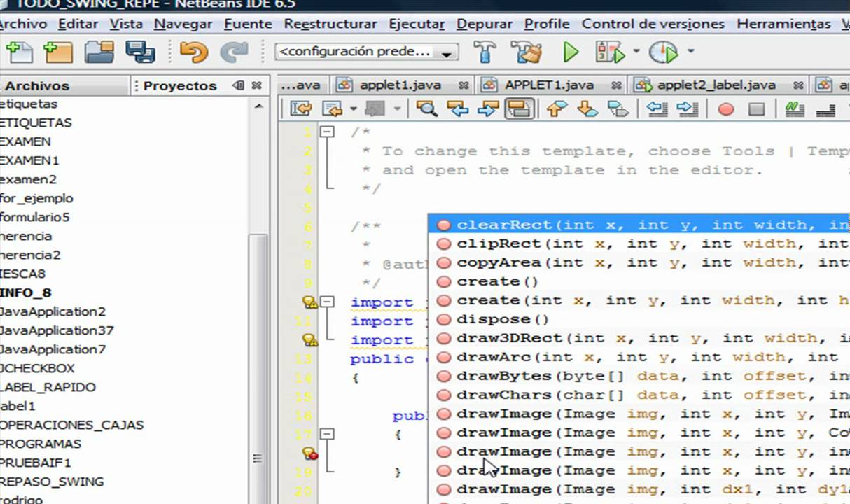Screen dimensions: 850x504
Task: Select the INFO_8 project in tree
Action: (26, 293)
